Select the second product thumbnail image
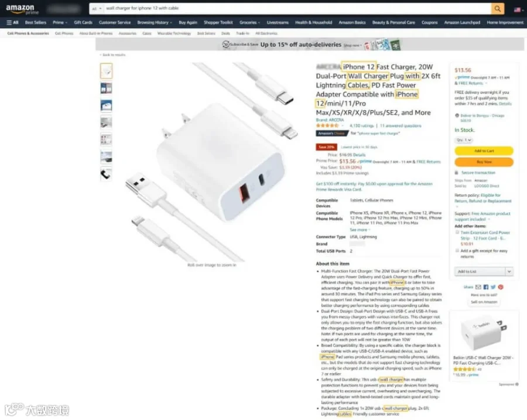 (106, 88)
